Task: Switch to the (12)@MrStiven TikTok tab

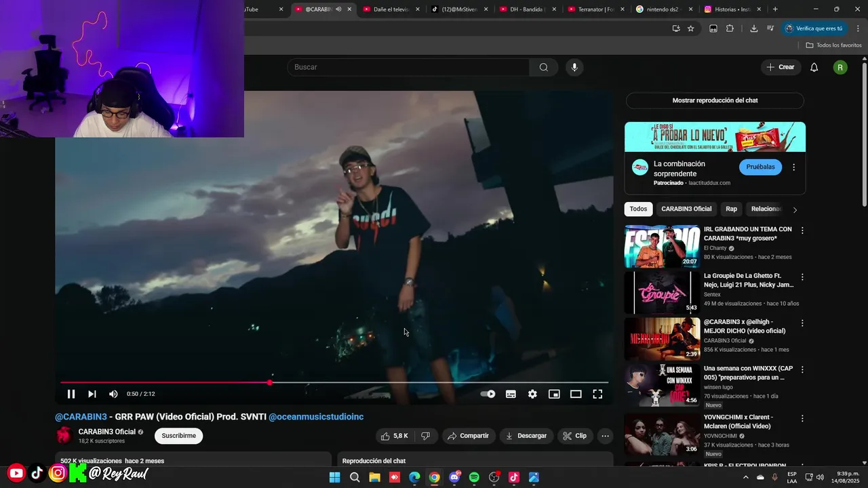Action: click(x=459, y=9)
